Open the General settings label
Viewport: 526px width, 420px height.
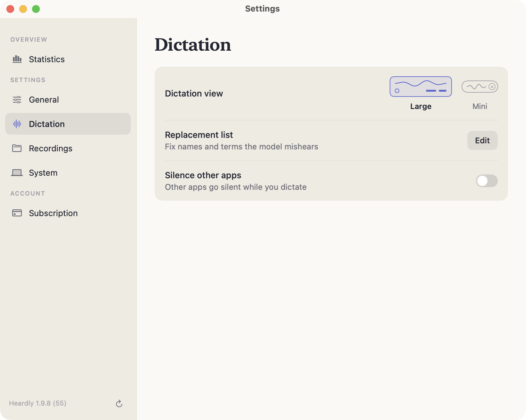coord(44,100)
